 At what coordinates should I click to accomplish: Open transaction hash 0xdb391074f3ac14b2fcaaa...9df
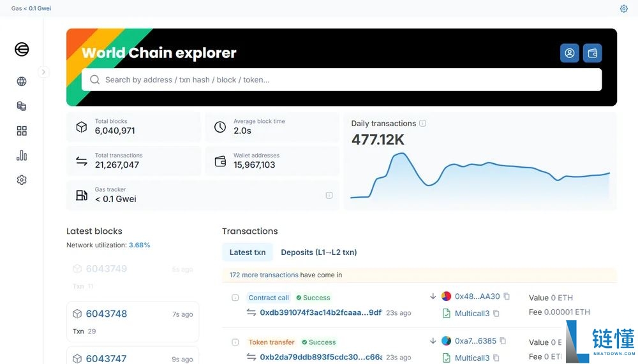click(x=321, y=312)
